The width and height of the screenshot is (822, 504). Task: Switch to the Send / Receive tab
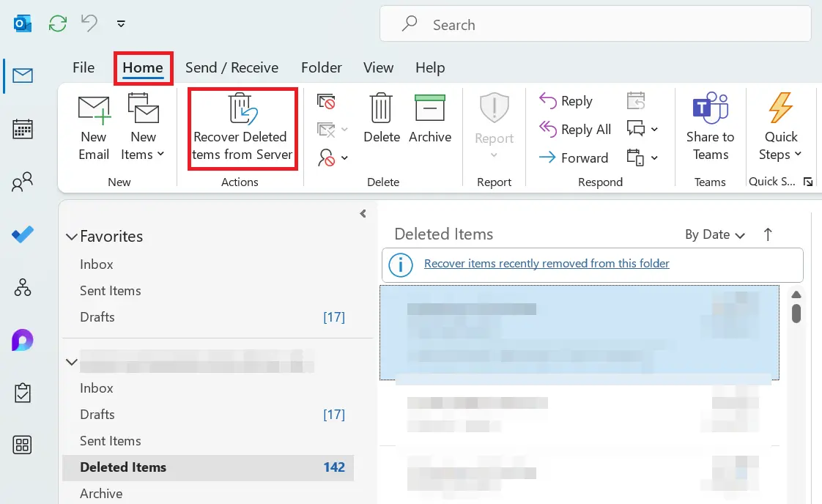[x=232, y=67]
